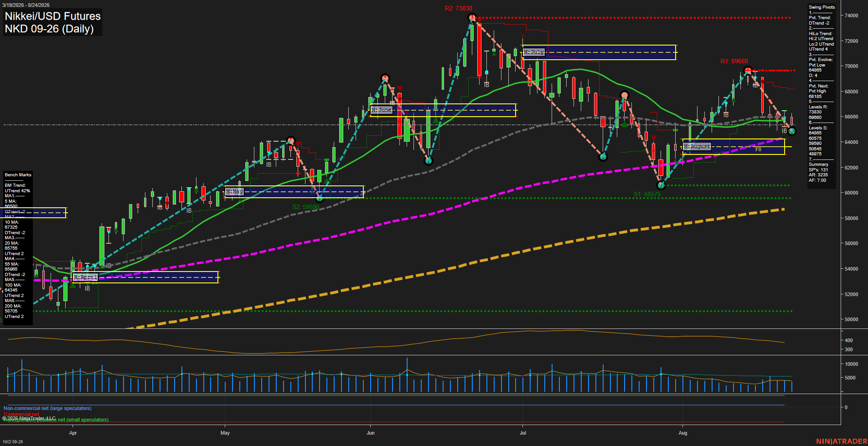Click the Swing Pivots panel heading
Image resolution: width=868 pixels, height=446 pixels.
coord(822,7)
